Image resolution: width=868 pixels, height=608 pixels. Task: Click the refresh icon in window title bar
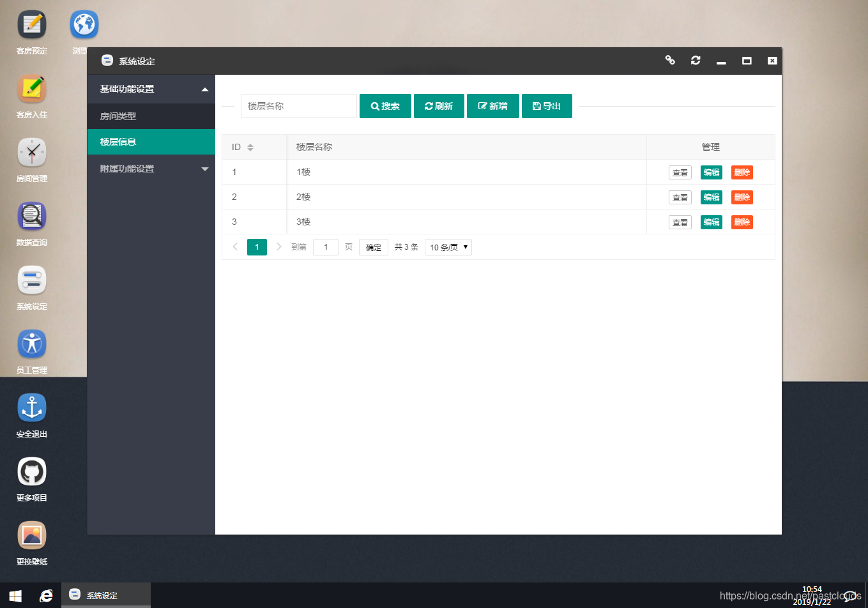point(696,60)
